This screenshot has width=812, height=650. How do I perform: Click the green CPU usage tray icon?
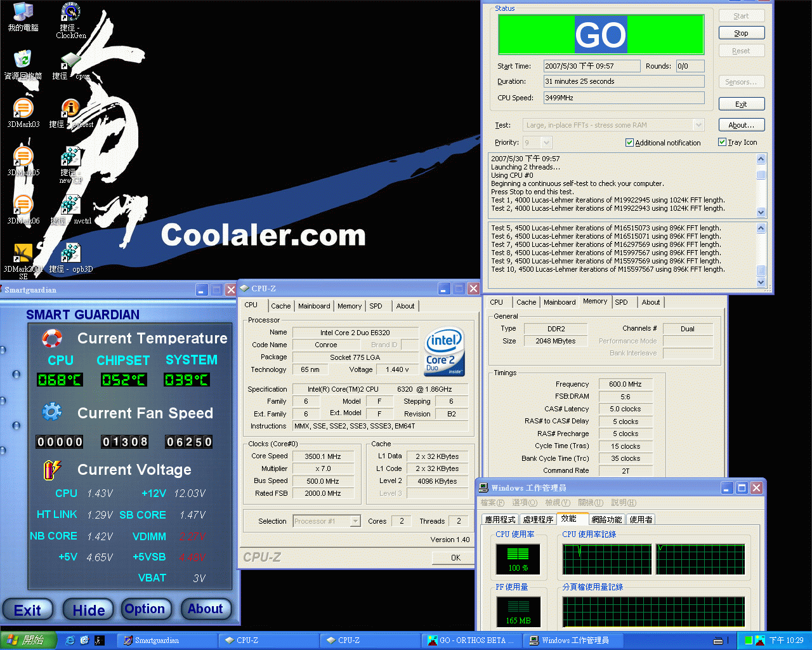coord(749,640)
